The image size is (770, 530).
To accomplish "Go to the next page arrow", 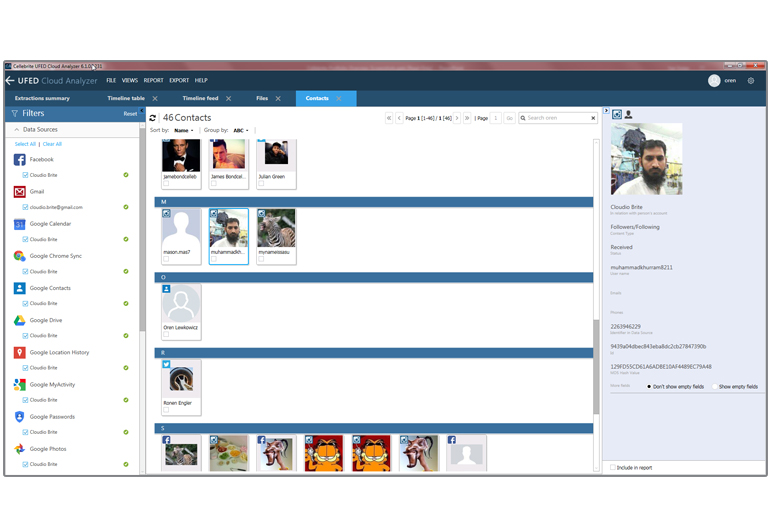I will click(458, 118).
